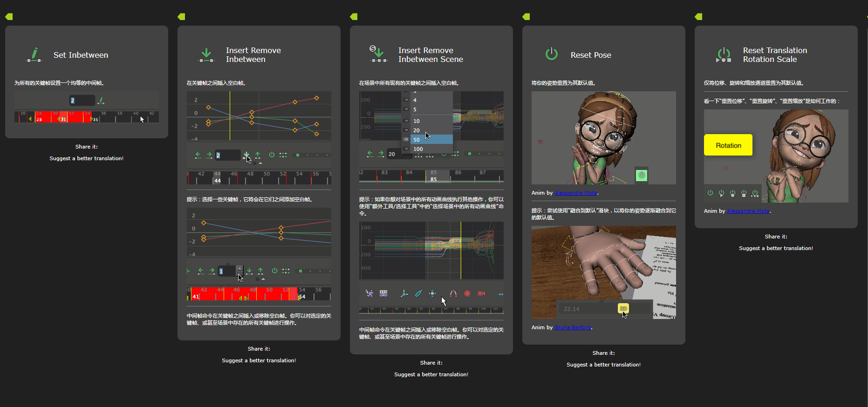Click back arrow above Reset Pose card
868x407 pixels.
click(526, 17)
